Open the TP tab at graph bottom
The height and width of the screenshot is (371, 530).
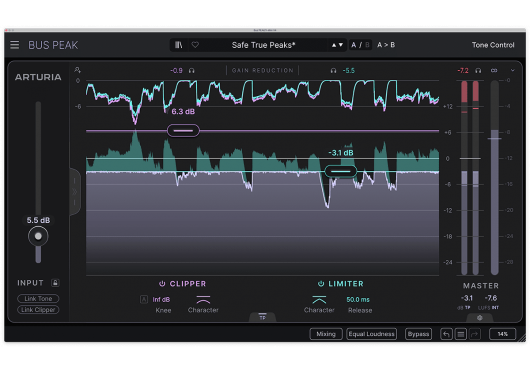(x=263, y=317)
